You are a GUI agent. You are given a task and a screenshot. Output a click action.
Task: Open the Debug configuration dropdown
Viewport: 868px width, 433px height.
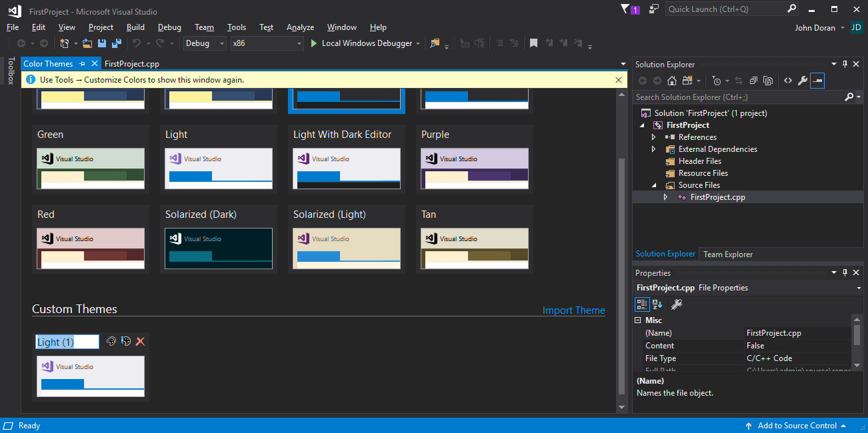205,43
